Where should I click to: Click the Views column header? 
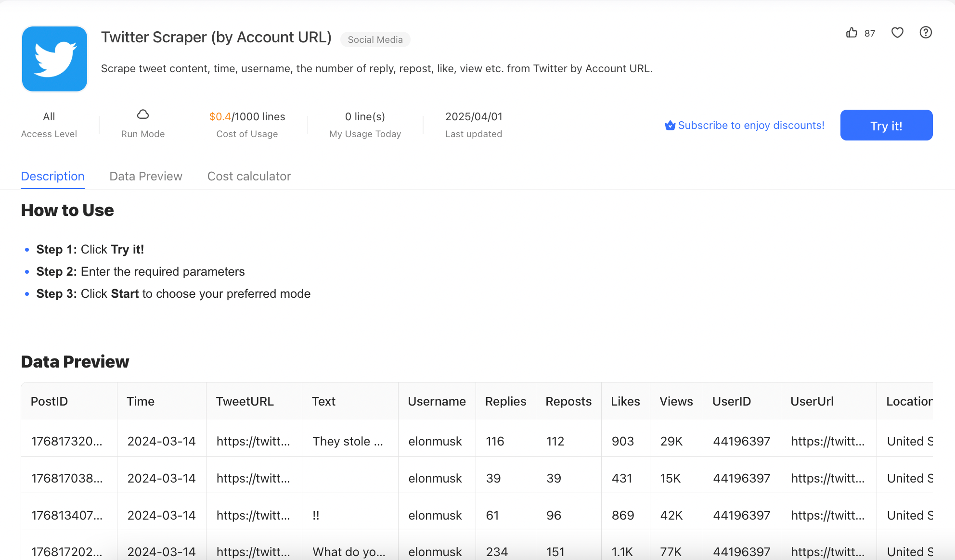click(x=676, y=401)
